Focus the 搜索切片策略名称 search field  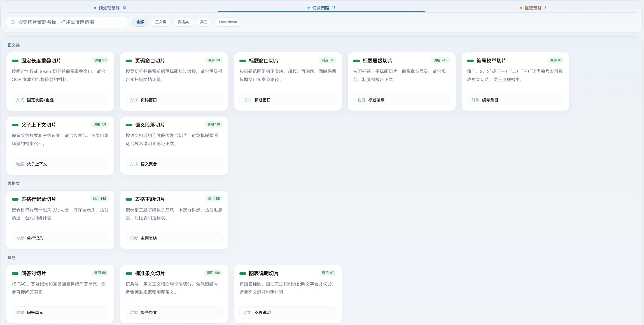[67, 22]
